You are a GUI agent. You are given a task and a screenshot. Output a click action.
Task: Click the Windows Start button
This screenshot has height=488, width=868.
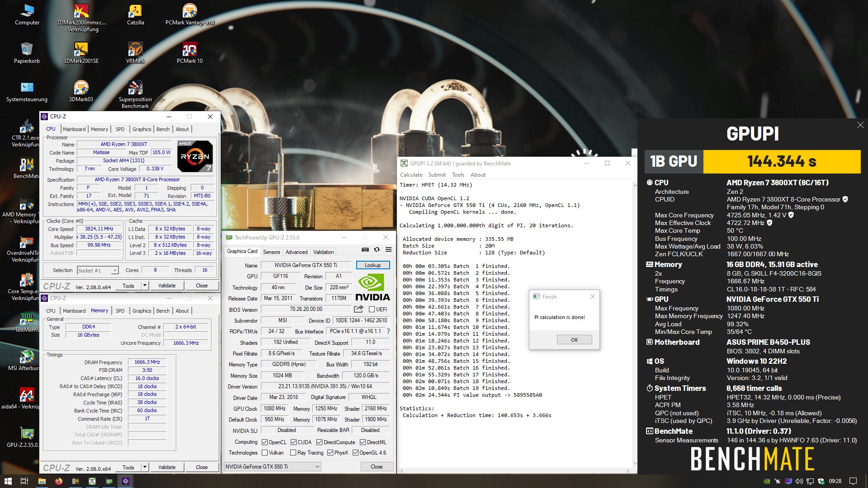click(x=8, y=481)
